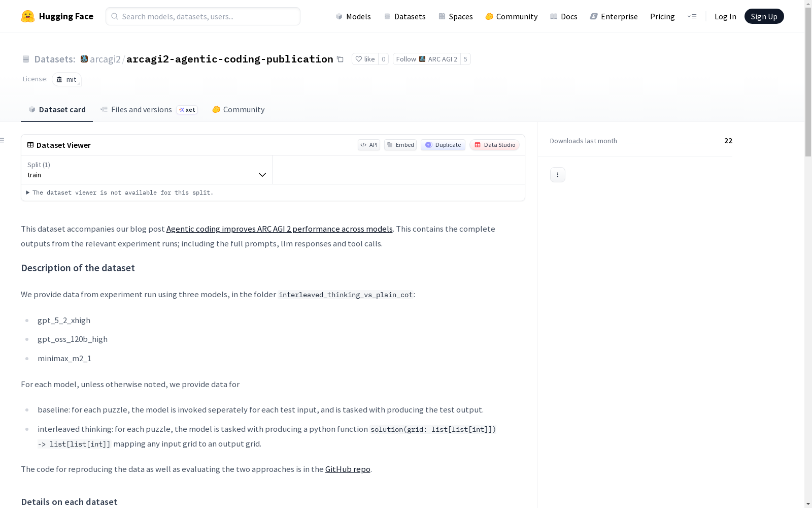Click the Hugging Face logo icon
The image size is (812, 508).
coord(28,16)
